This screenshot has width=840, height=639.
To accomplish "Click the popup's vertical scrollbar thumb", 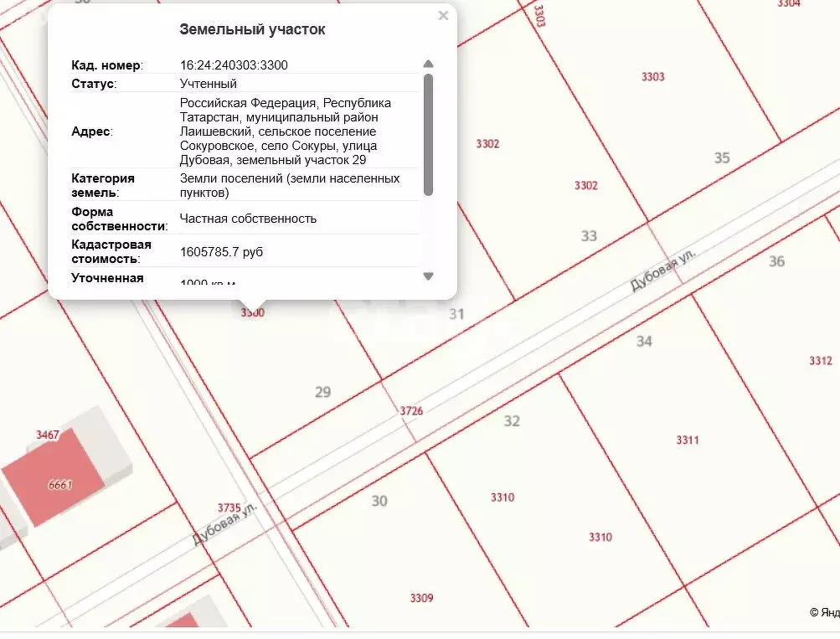I will (428, 134).
